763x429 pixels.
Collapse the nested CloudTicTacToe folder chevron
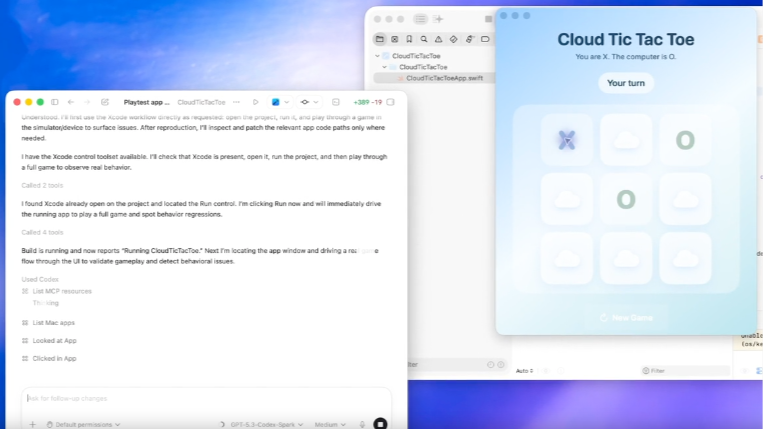pyautogui.click(x=384, y=67)
